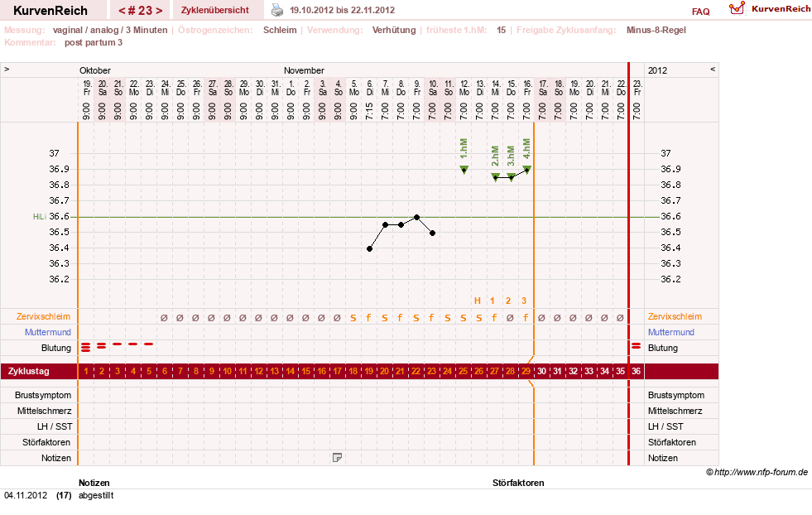Select cycle day 29 in the Zyklustag row
This screenshot has height=515, width=812.
526,371
